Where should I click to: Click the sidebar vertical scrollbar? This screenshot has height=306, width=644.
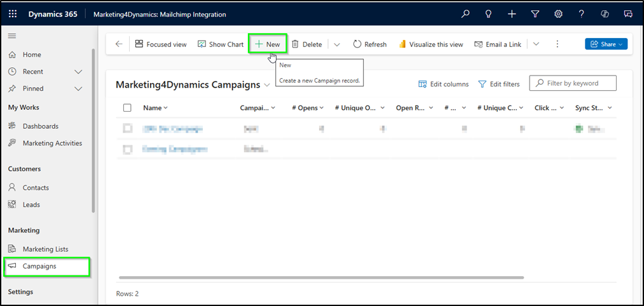point(93,130)
